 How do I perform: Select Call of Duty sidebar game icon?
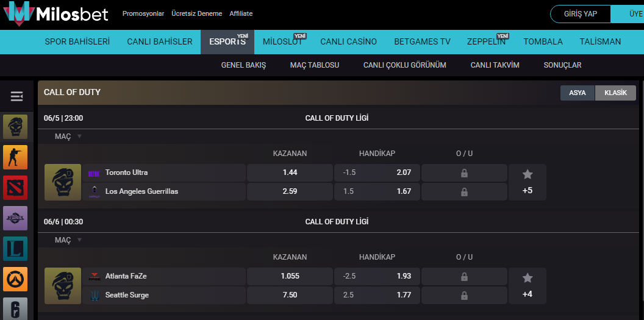click(15, 127)
